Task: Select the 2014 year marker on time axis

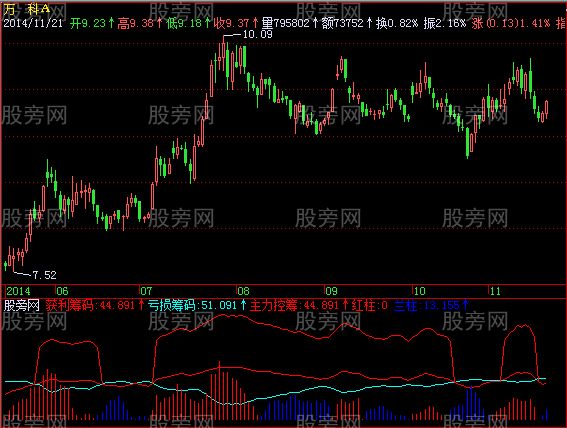Action: [18, 291]
